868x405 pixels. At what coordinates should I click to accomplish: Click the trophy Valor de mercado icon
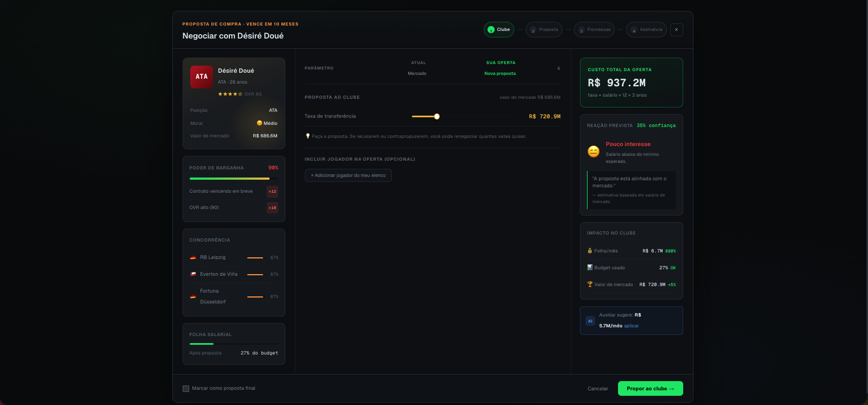tap(590, 284)
